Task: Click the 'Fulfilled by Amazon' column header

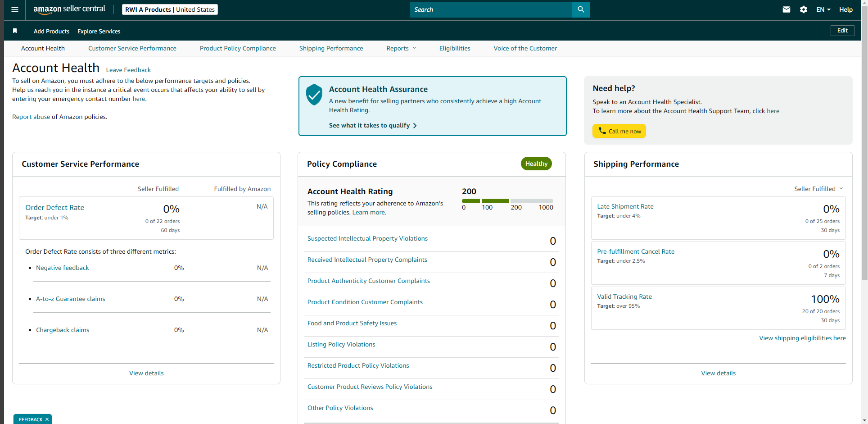Action: pyautogui.click(x=242, y=189)
